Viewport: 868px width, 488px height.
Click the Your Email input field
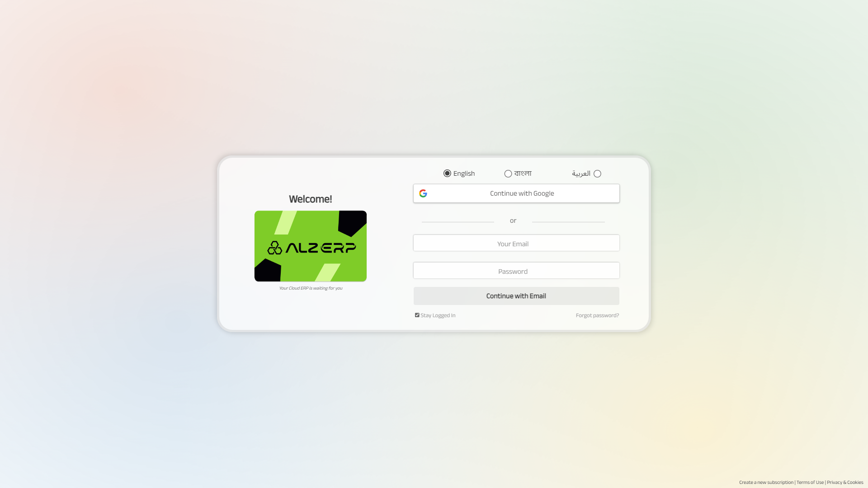[516, 243]
